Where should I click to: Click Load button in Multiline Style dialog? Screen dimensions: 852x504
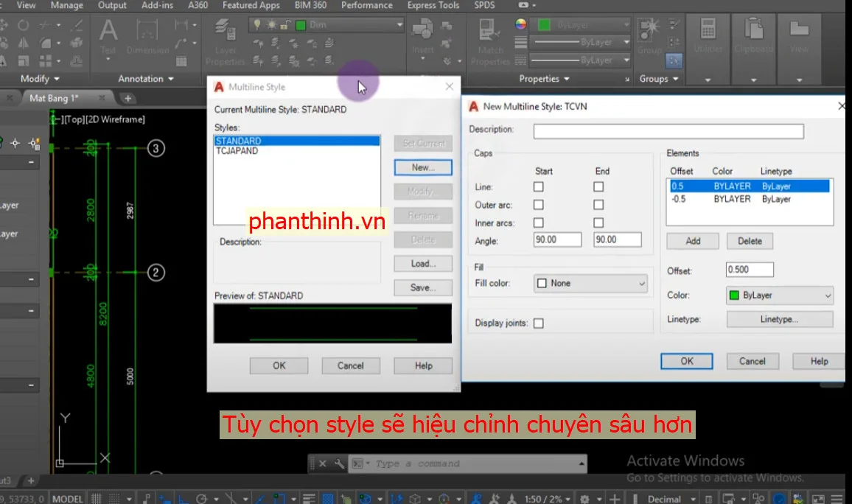coord(423,263)
